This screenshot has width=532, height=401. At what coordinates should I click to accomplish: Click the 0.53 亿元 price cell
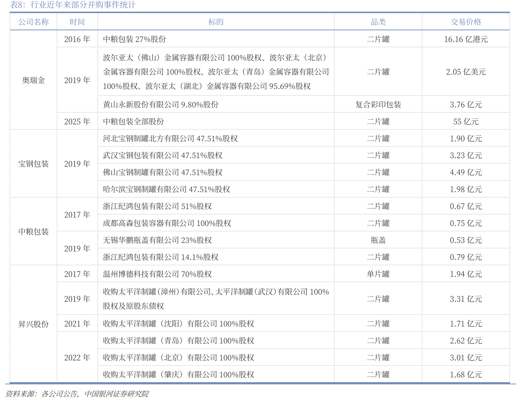click(466, 240)
